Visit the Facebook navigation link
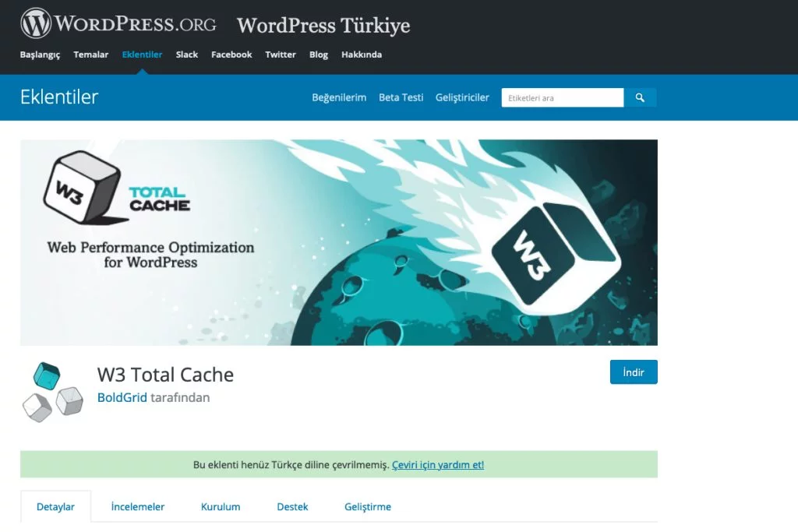Image resolution: width=798 pixels, height=532 pixels. [x=231, y=55]
